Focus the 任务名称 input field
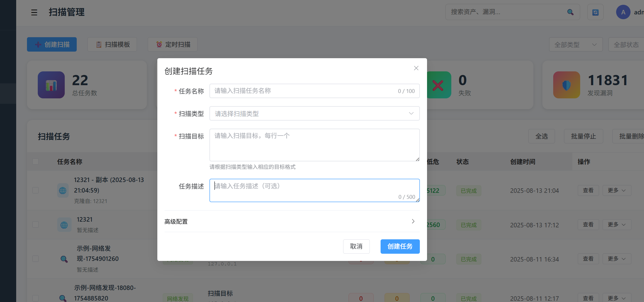Image resolution: width=644 pixels, height=302 pixels. [x=303, y=91]
